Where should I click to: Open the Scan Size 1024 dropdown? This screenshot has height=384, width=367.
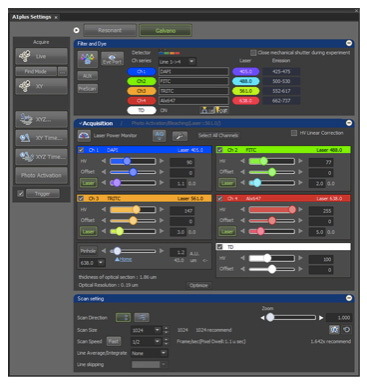(x=146, y=330)
